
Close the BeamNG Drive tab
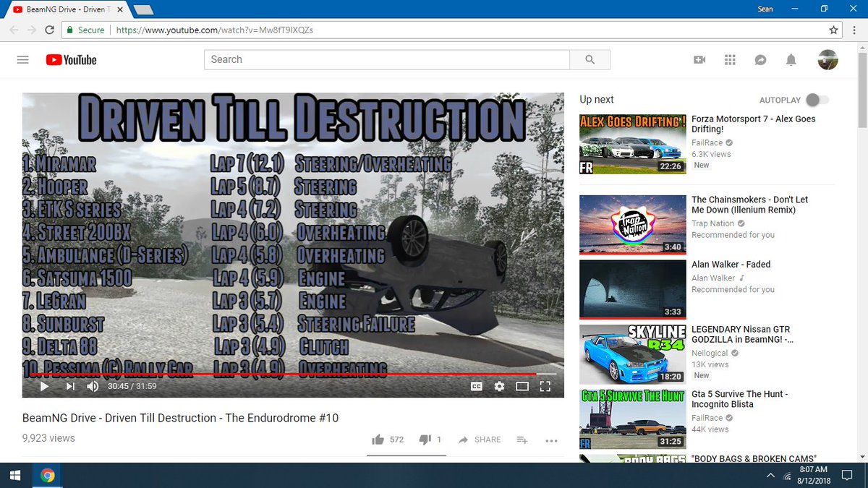[119, 9]
